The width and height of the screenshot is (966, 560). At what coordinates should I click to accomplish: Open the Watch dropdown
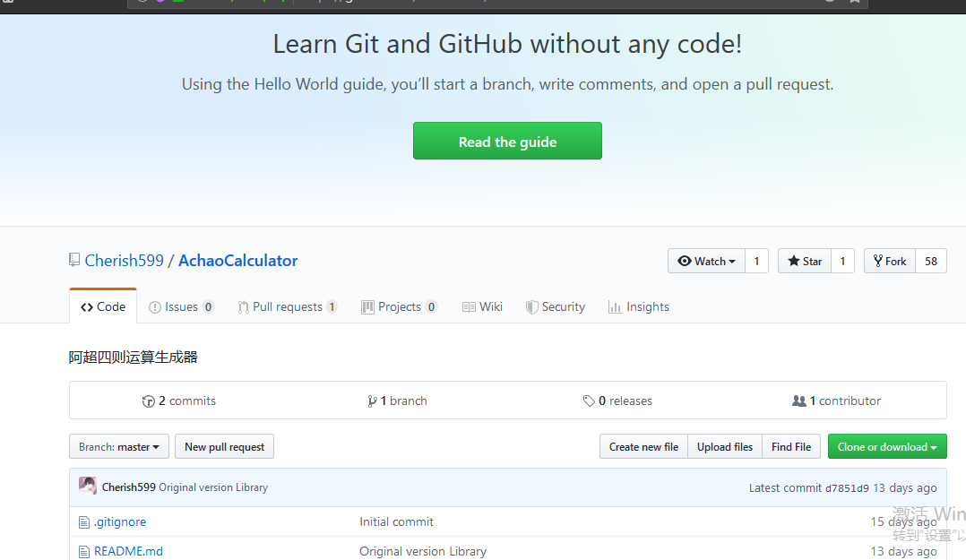[706, 262]
